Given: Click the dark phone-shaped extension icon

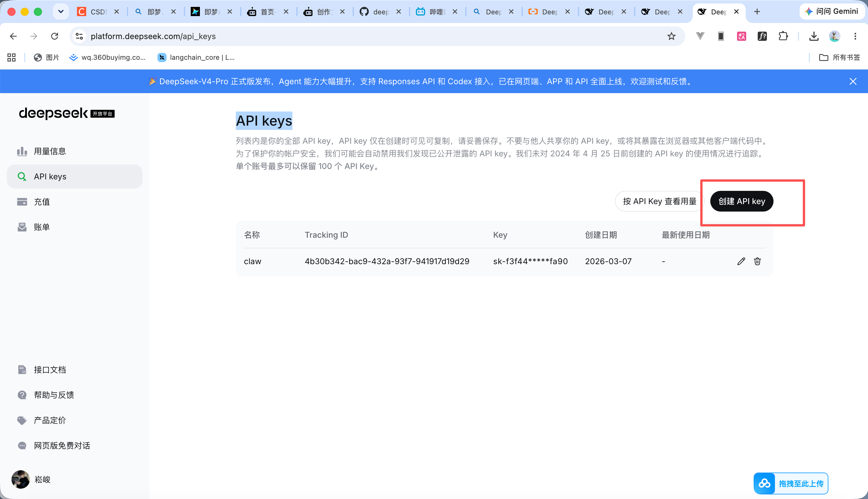Looking at the screenshot, I should tap(721, 36).
